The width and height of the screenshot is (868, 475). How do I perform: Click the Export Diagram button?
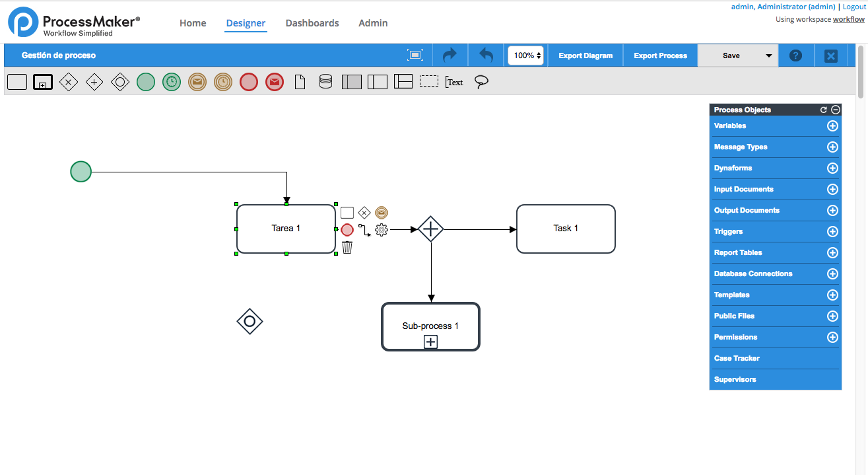[x=585, y=55]
